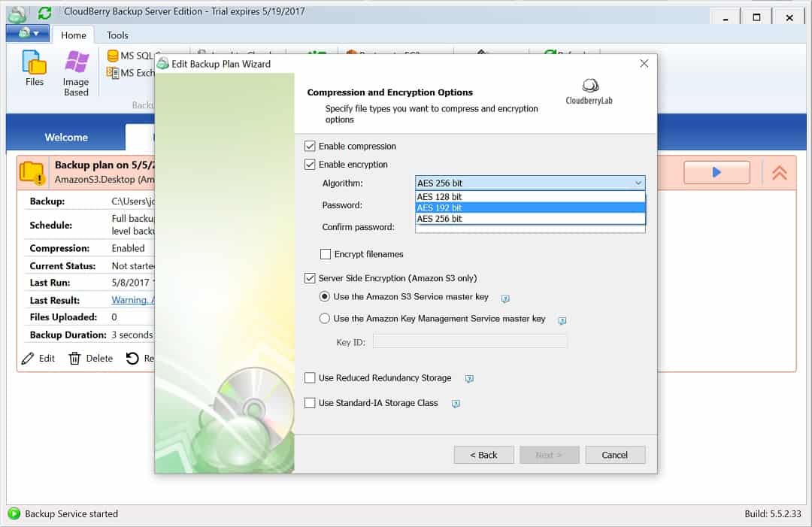Check Encrypt filenames option
This screenshot has height=527, width=812.
(x=326, y=254)
